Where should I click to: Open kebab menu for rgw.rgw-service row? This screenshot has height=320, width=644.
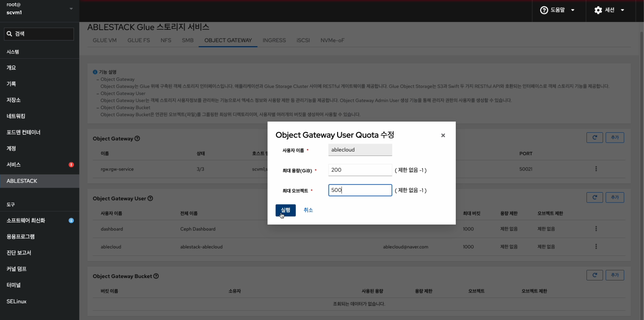click(x=596, y=169)
